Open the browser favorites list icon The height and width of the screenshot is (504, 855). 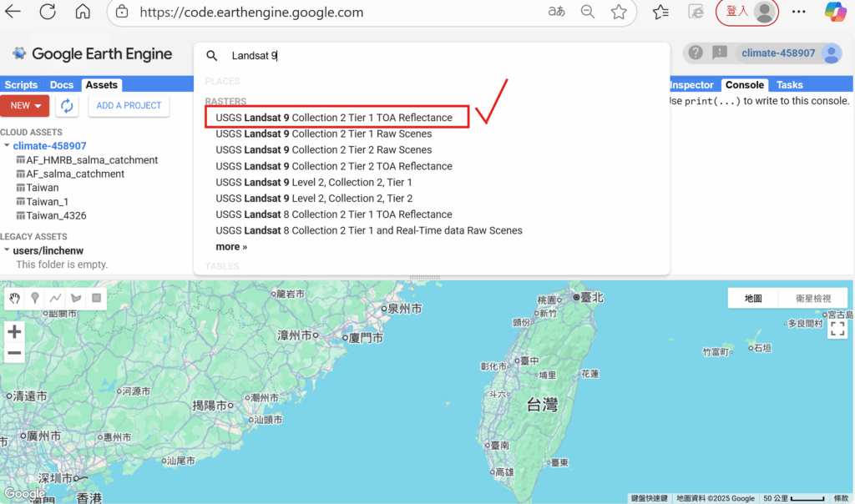[x=660, y=12]
